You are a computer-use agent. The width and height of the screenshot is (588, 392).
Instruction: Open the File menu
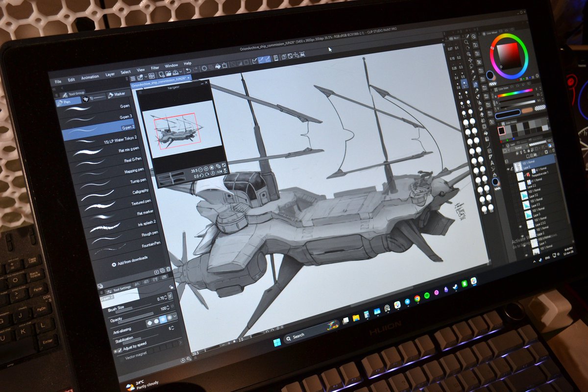[58, 81]
